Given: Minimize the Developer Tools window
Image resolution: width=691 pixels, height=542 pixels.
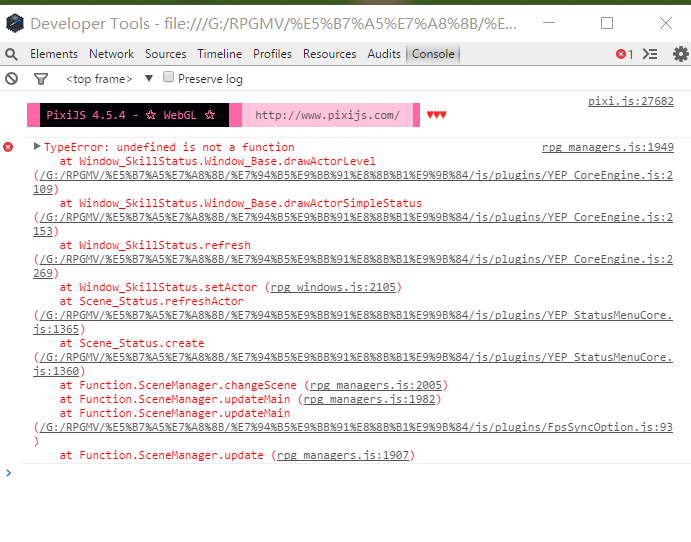Looking at the screenshot, I should (x=549, y=22).
